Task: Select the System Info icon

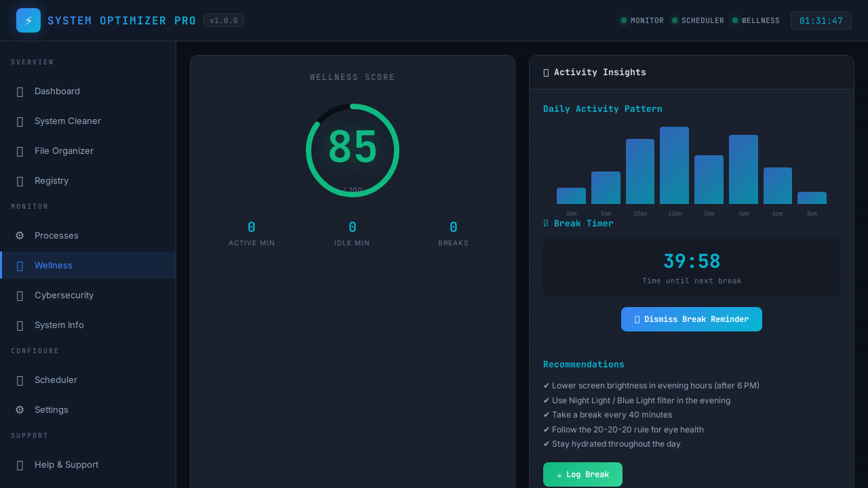Action: pos(20,325)
